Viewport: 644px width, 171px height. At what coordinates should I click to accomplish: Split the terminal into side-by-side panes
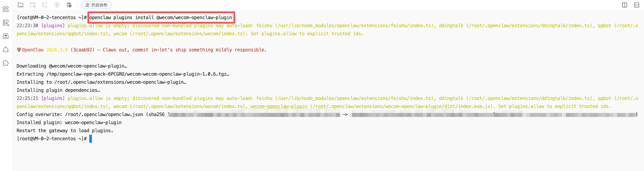coord(624,5)
